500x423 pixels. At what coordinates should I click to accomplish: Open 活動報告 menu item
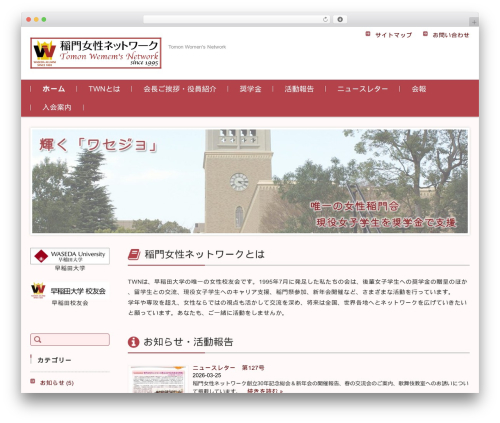pyautogui.click(x=299, y=89)
